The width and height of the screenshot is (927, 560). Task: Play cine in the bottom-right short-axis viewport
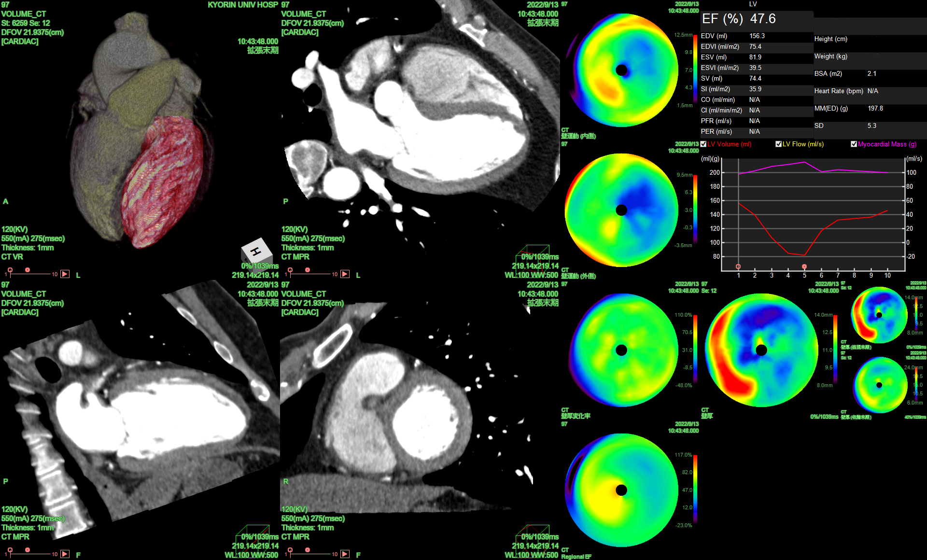tap(345, 554)
